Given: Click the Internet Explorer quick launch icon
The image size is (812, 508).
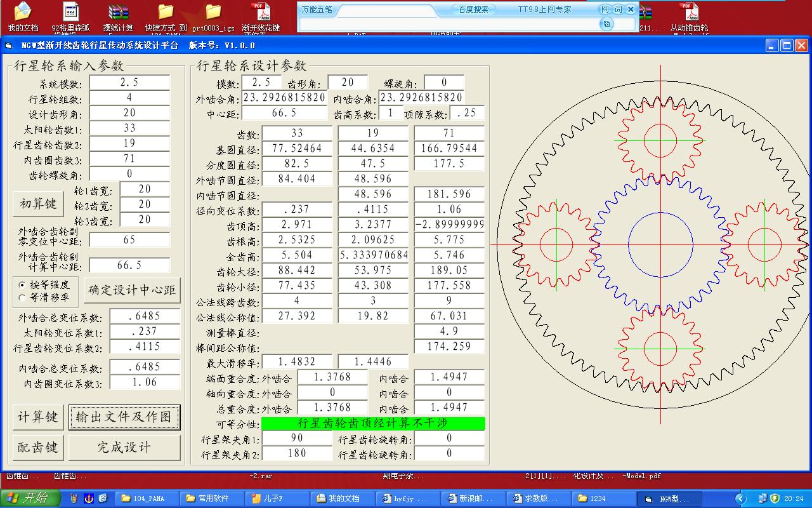Looking at the screenshot, I should point(103,498).
